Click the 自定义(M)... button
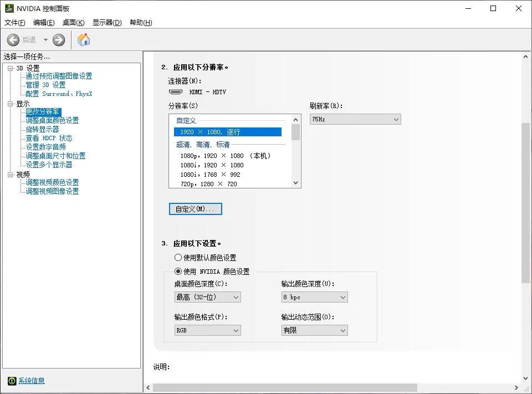The width and height of the screenshot is (532, 394). [x=195, y=209]
